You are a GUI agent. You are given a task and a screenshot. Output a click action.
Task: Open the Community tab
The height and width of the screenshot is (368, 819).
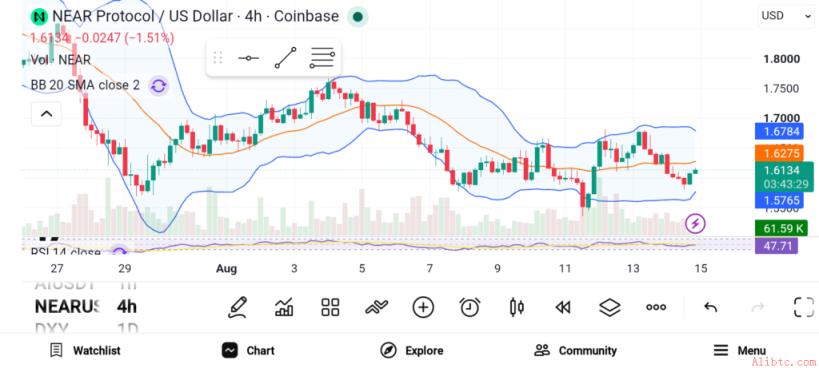576,351
